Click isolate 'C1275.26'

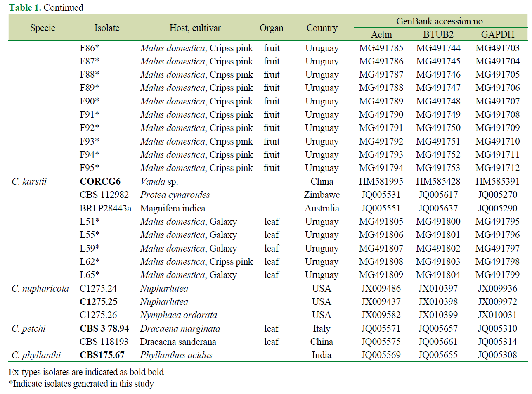[98, 315]
